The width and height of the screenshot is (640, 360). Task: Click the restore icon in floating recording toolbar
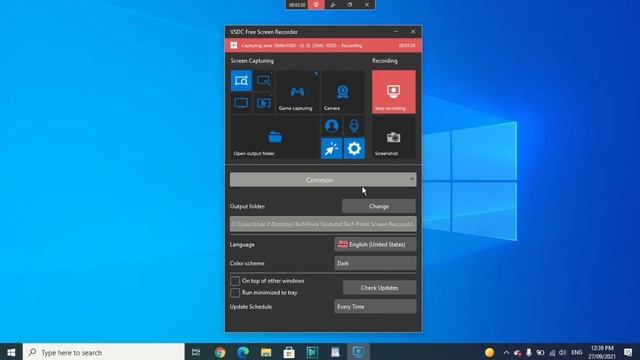(350, 5)
